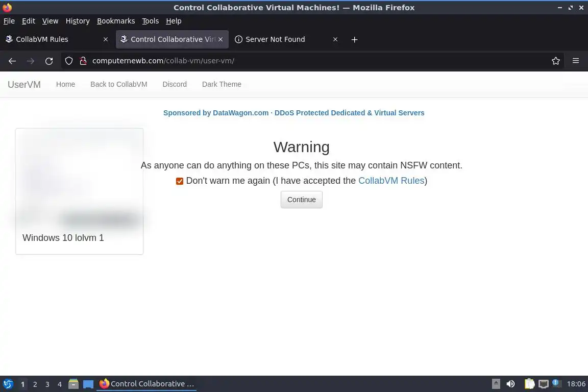Toggle Don't warn me again checkbox
The width and height of the screenshot is (588, 392).
[x=180, y=181]
